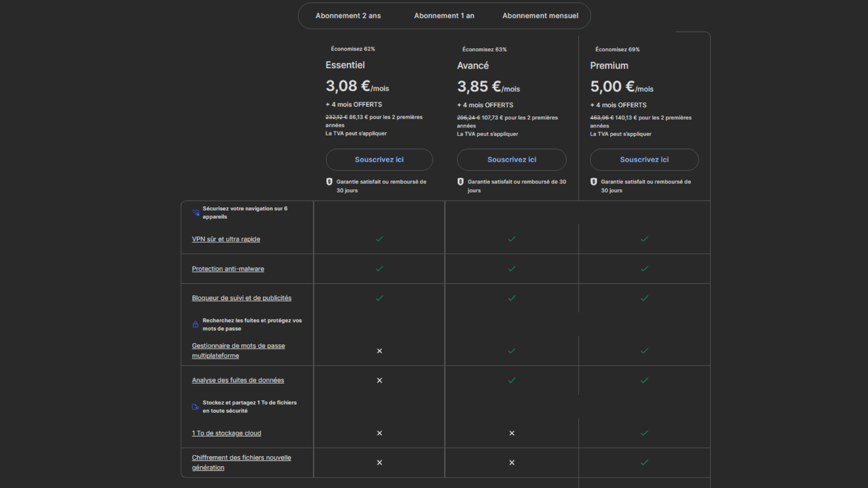
Task: Click the Avancé price 3,85 €/mois
Action: pyautogui.click(x=488, y=86)
